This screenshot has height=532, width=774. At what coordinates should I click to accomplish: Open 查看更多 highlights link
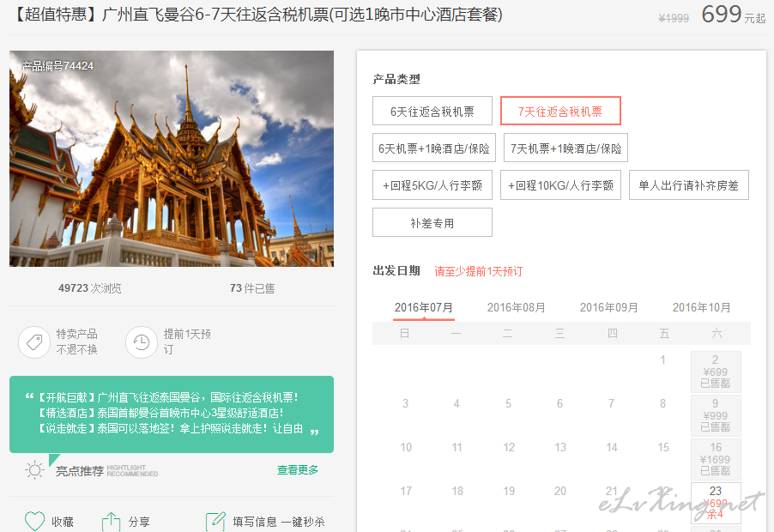click(x=298, y=470)
